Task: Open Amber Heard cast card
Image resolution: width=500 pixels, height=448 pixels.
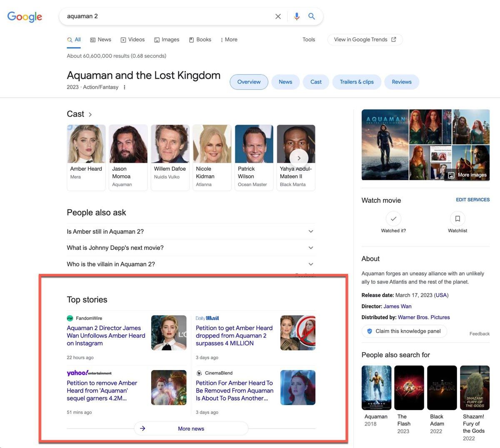Action: pyautogui.click(x=86, y=157)
